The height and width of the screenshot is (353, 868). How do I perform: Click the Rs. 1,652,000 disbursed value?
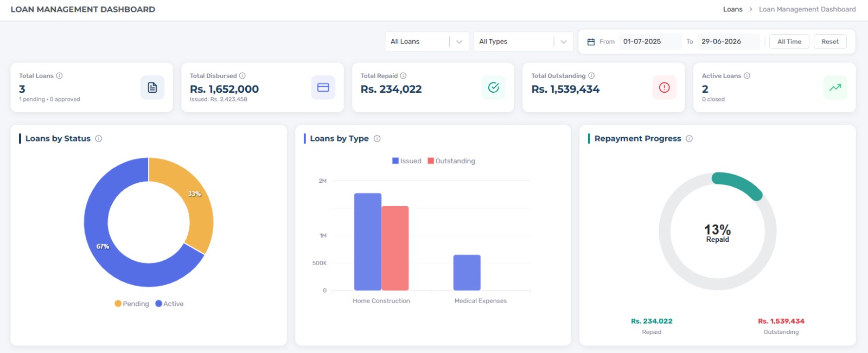pyautogui.click(x=224, y=89)
